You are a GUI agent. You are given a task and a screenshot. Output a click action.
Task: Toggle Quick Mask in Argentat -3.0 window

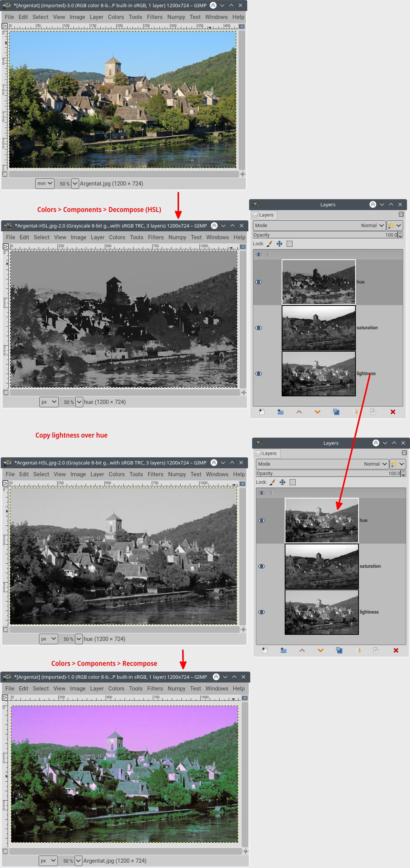[5, 174]
